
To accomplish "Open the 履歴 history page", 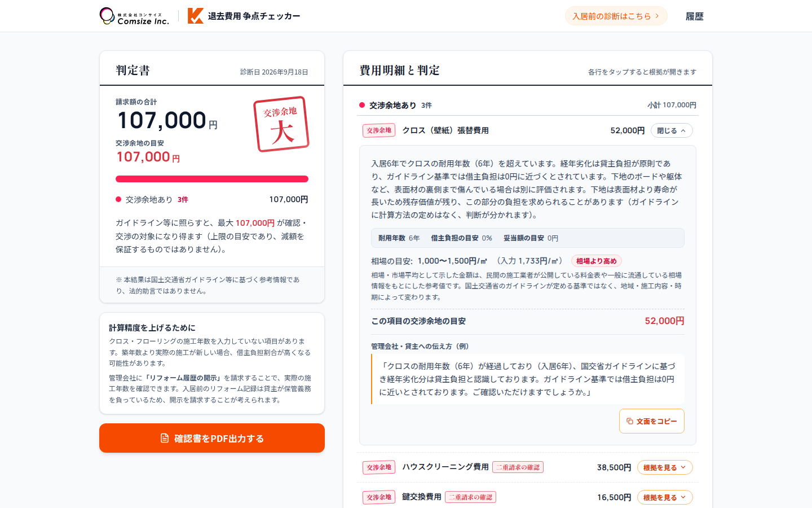I will pyautogui.click(x=695, y=16).
